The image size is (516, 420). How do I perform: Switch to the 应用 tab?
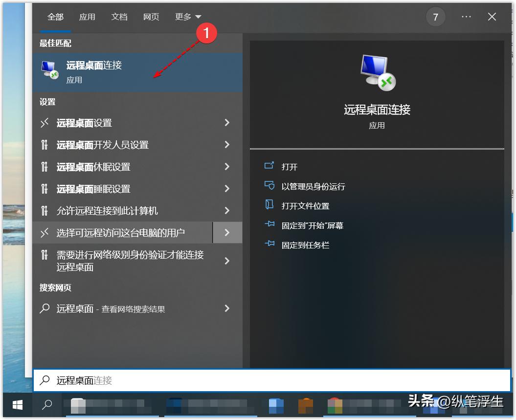click(x=87, y=17)
